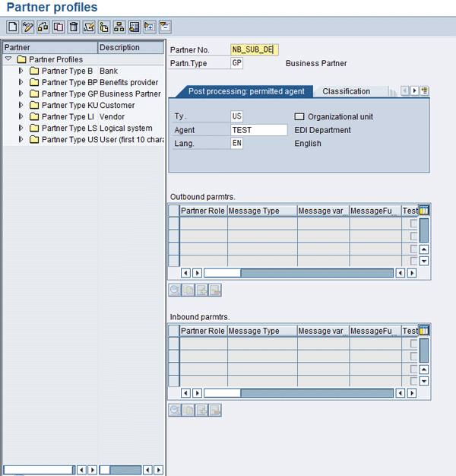Tick the first Test checkbox in Outbound table
The image size is (456, 476).
[413, 224]
